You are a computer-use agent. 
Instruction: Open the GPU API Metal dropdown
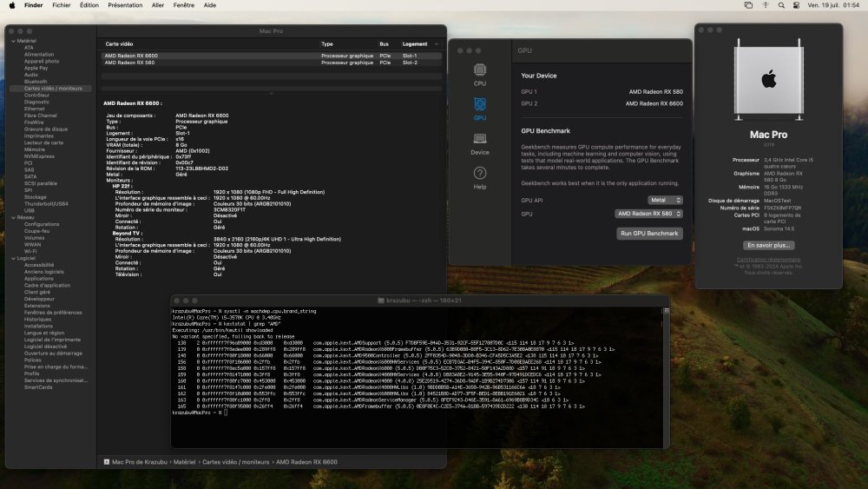point(665,200)
